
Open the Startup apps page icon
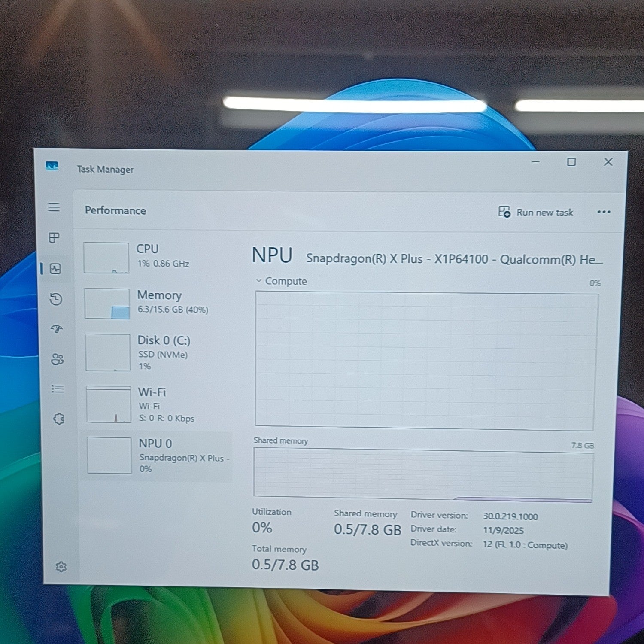pyautogui.click(x=57, y=329)
